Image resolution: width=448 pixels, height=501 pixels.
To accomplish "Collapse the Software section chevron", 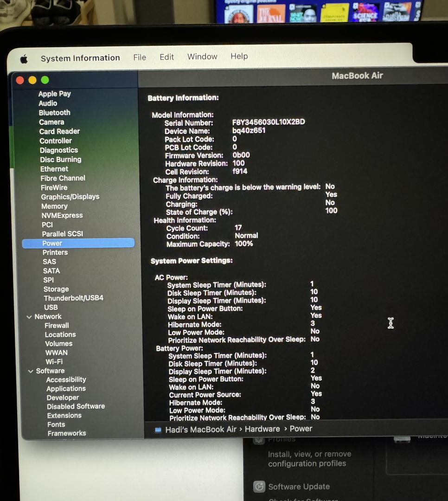I will [31, 371].
